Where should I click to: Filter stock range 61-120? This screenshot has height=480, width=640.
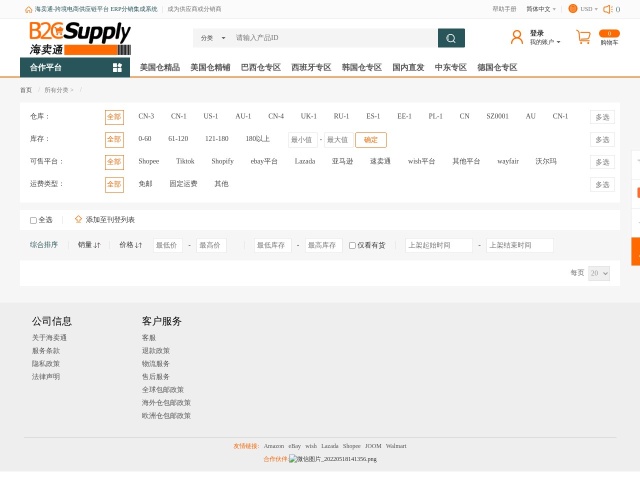178,139
